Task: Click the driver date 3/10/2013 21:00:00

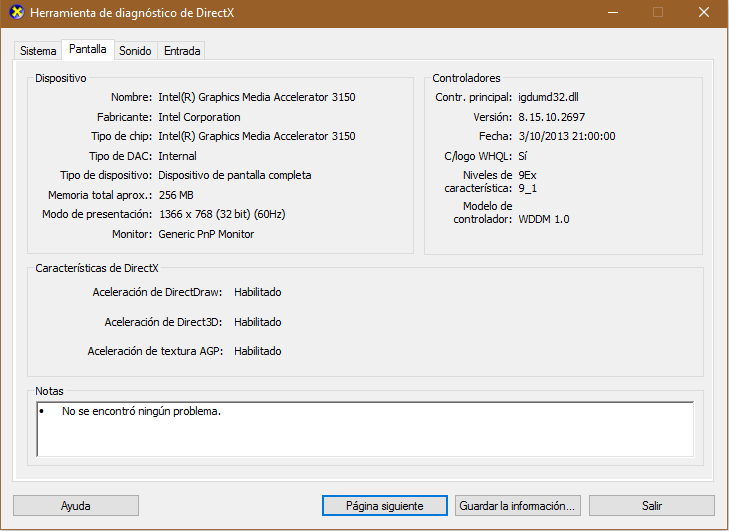Action: click(567, 136)
